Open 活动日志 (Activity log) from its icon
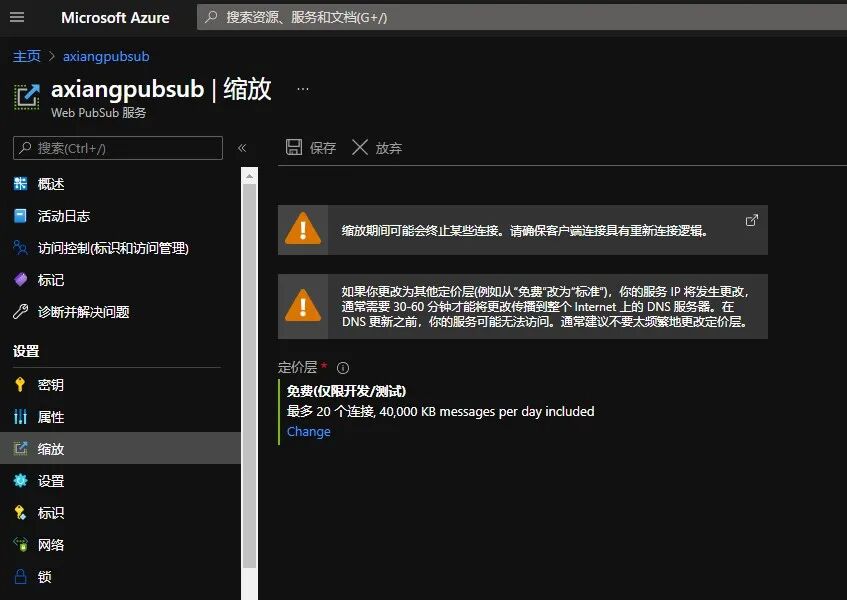The width and height of the screenshot is (847, 600). point(20,215)
